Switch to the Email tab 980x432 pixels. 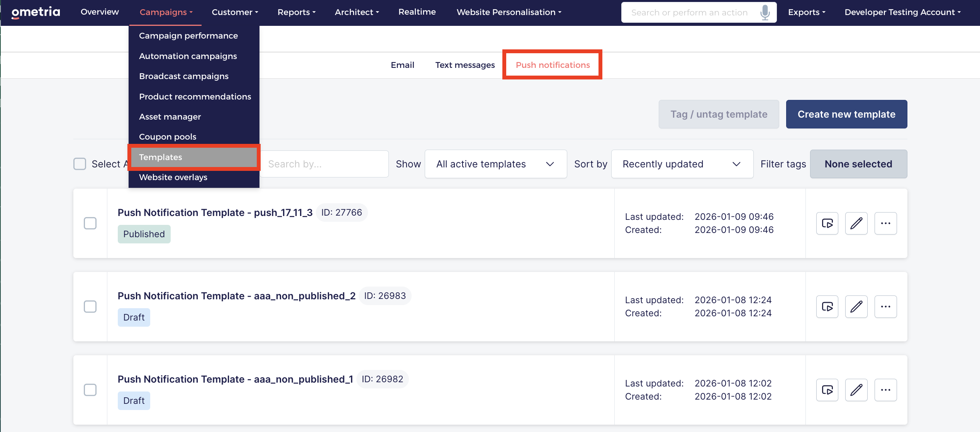tap(402, 65)
